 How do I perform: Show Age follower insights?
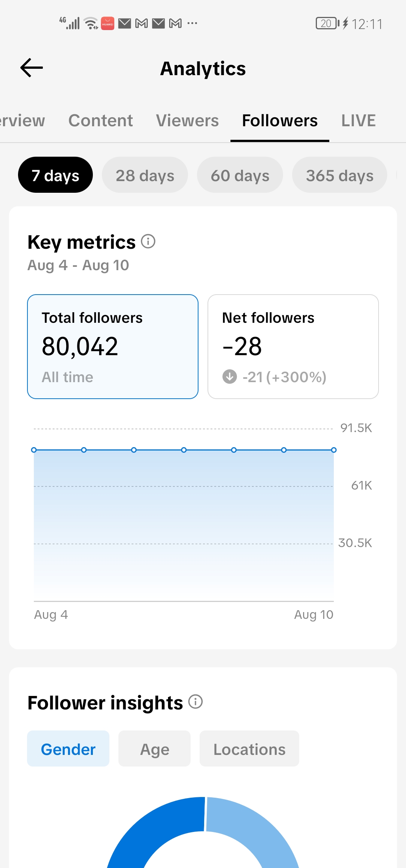point(155,749)
